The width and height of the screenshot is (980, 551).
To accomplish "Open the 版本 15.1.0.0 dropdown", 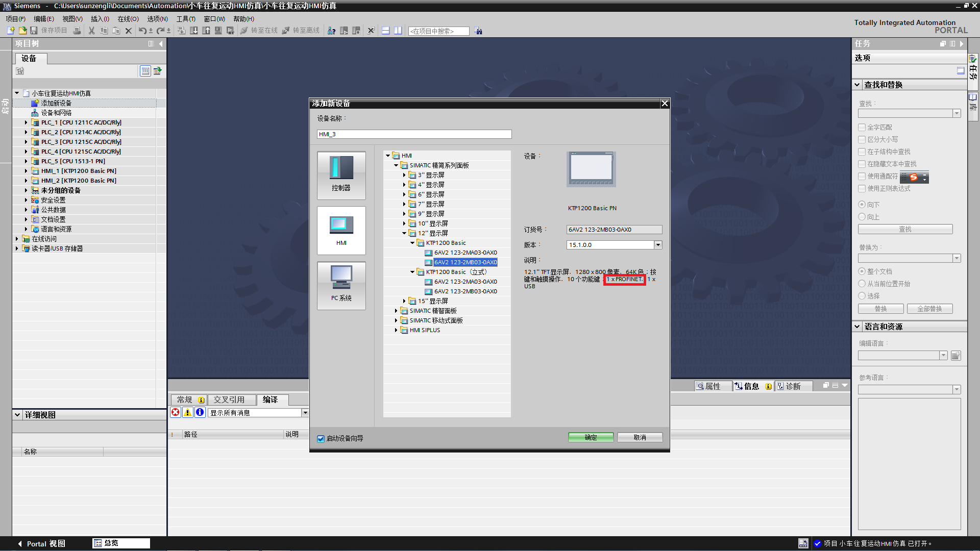I will click(x=658, y=245).
